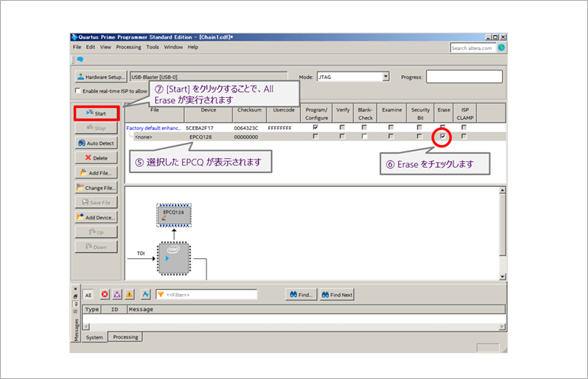
Task: Move device Down in chain
Action: pyautogui.click(x=96, y=247)
